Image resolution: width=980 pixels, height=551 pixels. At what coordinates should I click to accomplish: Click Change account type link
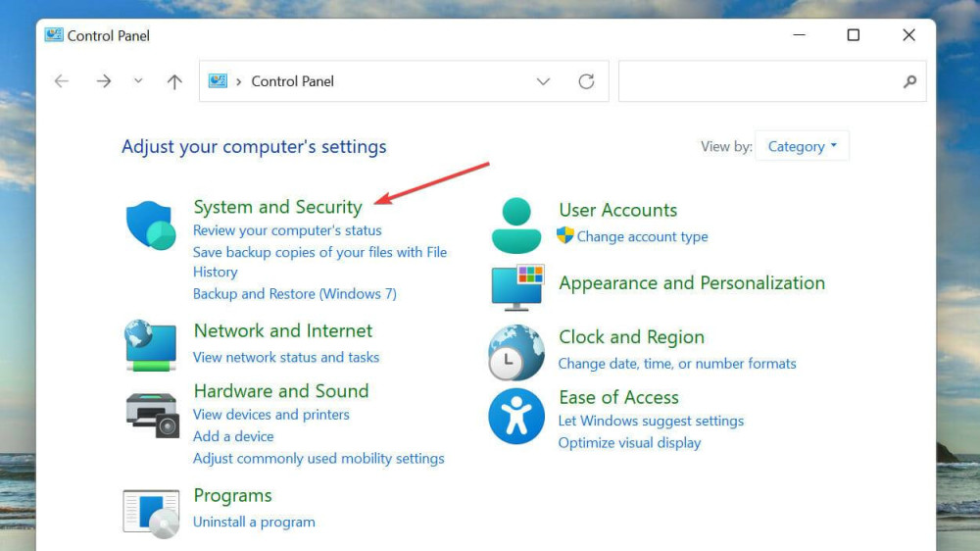click(x=642, y=236)
